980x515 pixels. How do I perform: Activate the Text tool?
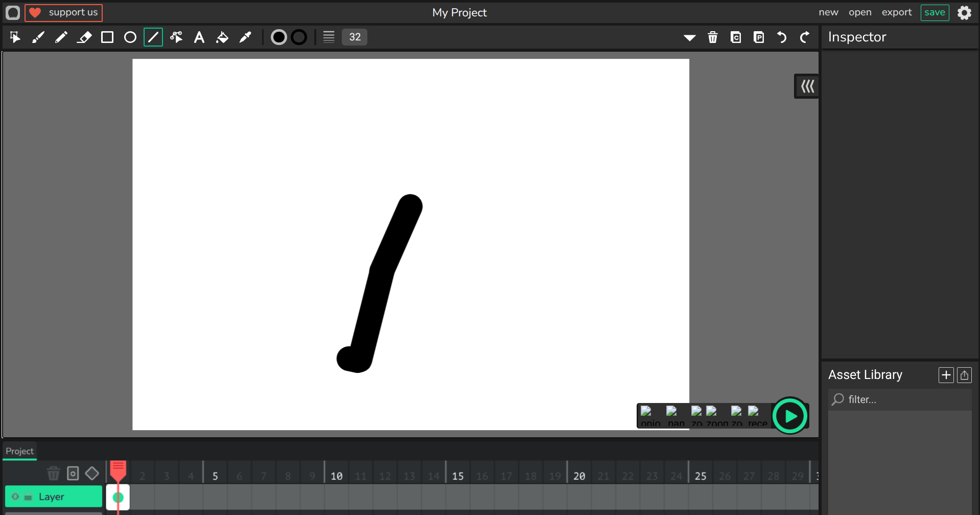coord(199,37)
